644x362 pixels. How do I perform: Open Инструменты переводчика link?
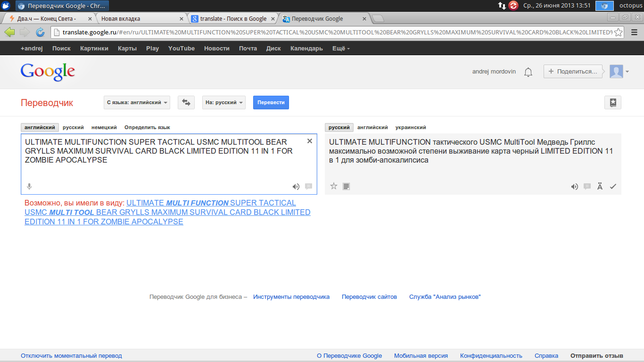pyautogui.click(x=291, y=297)
